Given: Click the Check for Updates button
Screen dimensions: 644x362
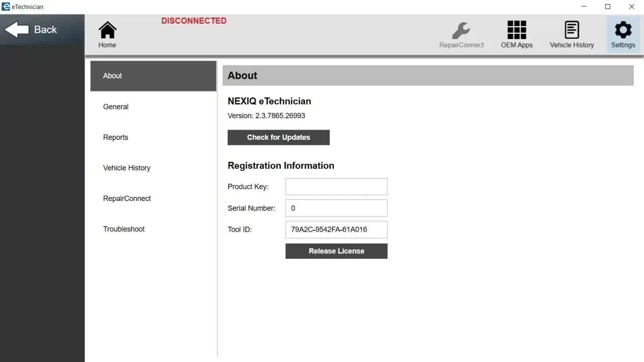Looking at the screenshot, I should point(279,137).
